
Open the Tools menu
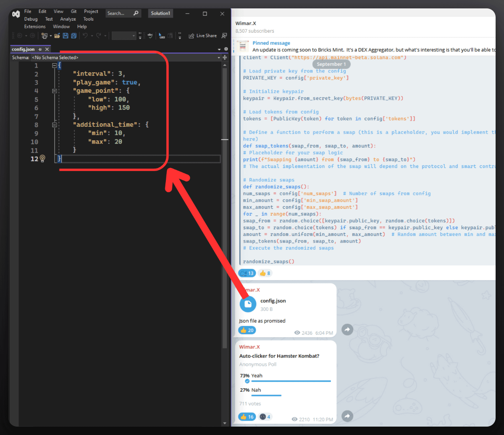pos(88,19)
